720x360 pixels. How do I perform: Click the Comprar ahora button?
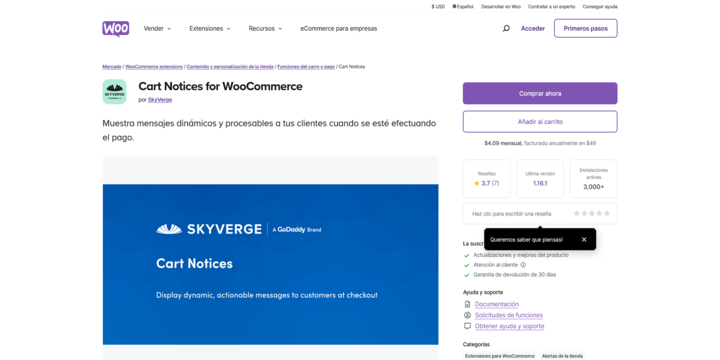(540, 93)
